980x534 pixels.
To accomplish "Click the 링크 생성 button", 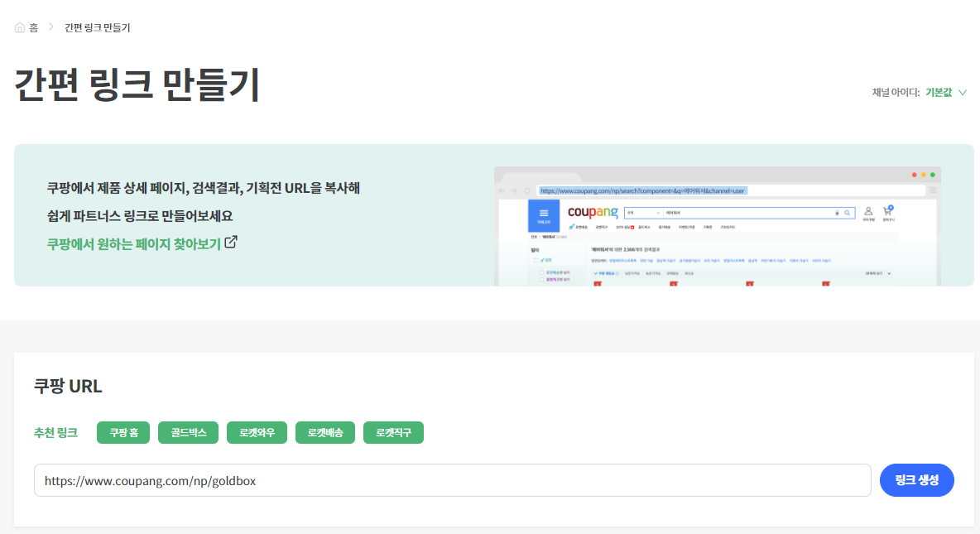I will (917, 480).
